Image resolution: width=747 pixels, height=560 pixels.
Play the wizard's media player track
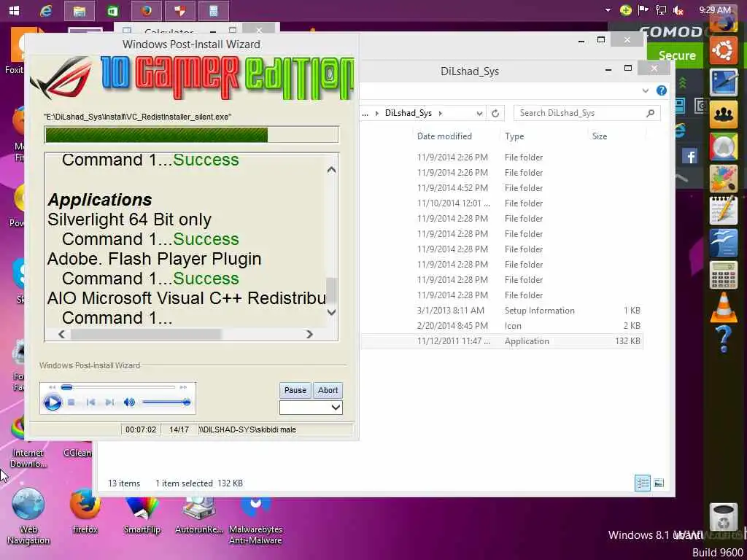click(x=53, y=402)
